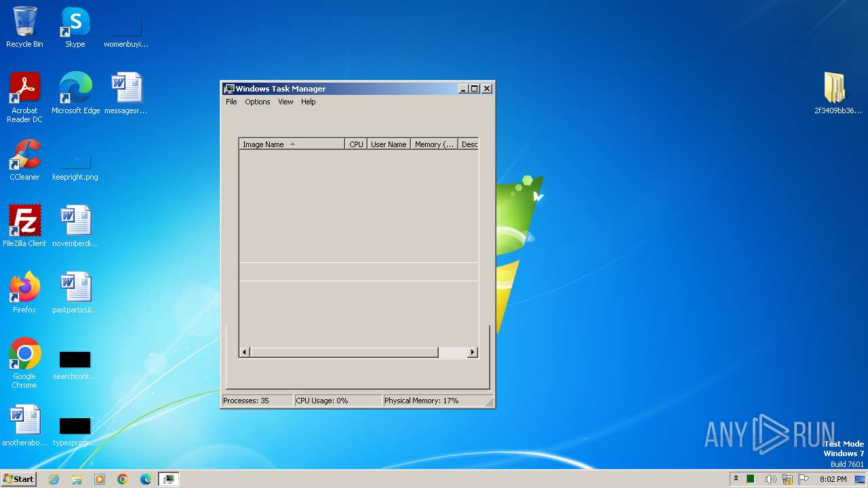This screenshot has width=868, height=488.
Task: Click Task Manager taskbar button
Action: click(168, 479)
